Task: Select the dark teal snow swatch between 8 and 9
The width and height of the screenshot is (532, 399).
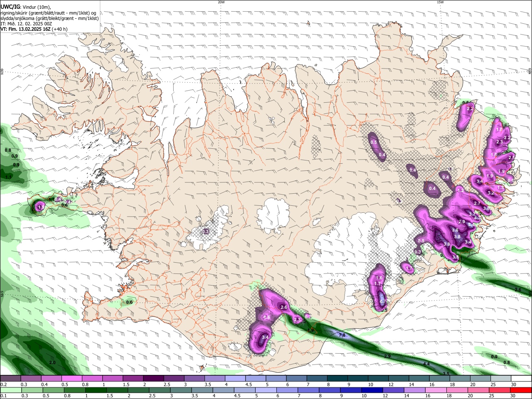Action: click(337, 379)
